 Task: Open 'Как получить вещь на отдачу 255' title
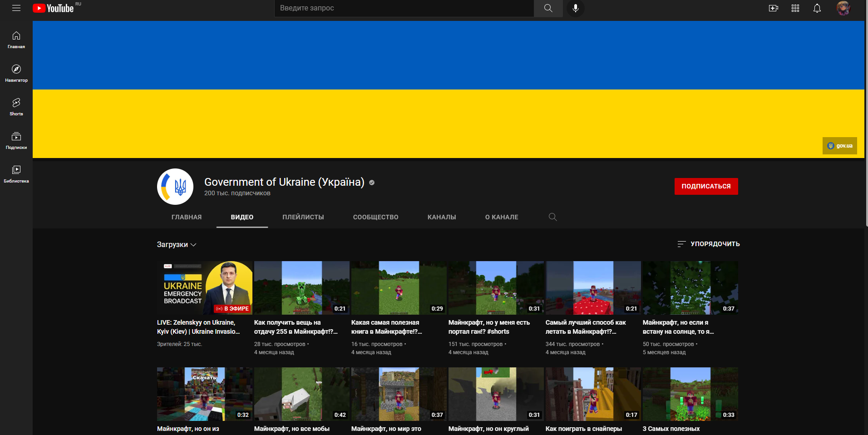tap(296, 327)
